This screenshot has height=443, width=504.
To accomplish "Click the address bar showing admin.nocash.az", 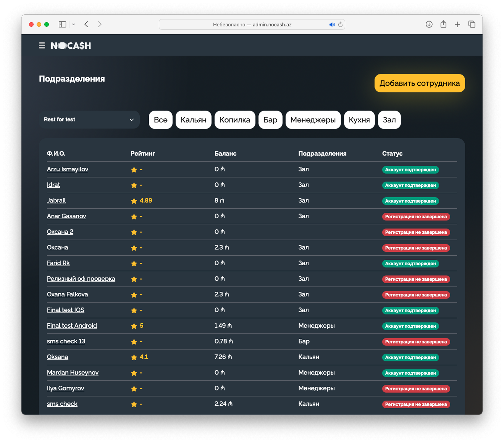I will (252, 24).
